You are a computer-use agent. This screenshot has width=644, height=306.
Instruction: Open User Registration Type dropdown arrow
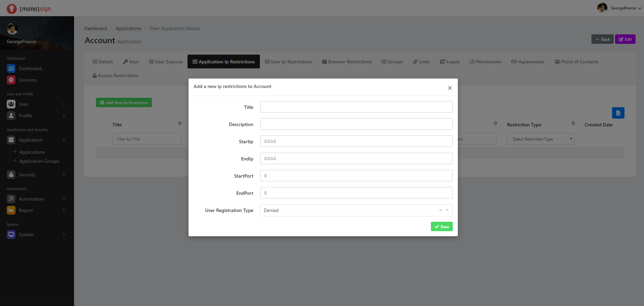pos(447,210)
